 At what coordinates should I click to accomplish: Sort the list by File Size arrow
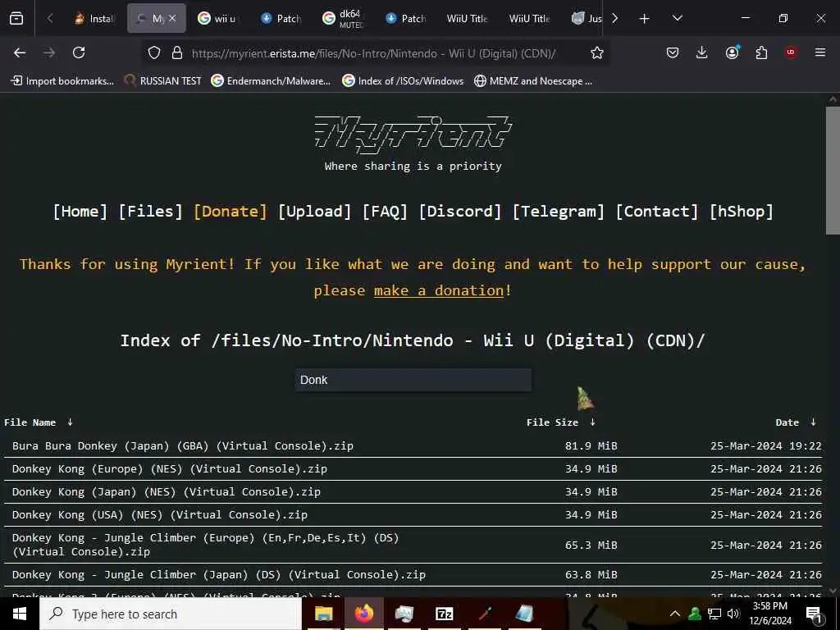point(592,422)
